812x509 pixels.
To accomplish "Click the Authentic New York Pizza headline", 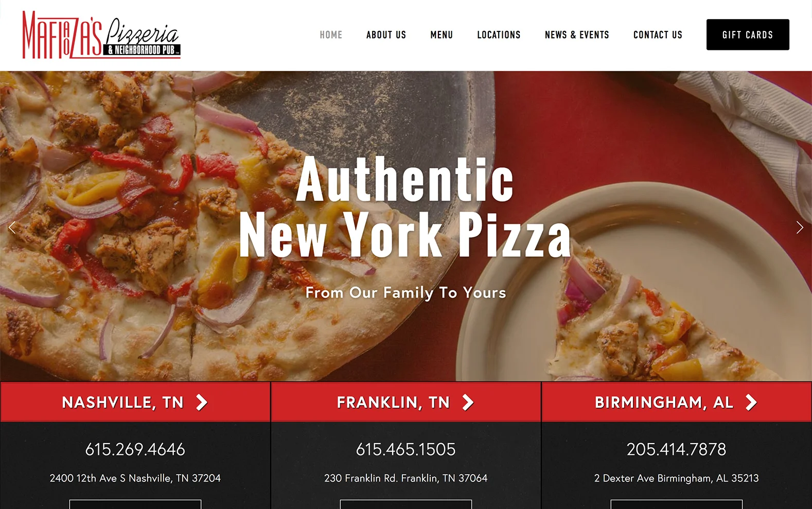I will pos(405,207).
